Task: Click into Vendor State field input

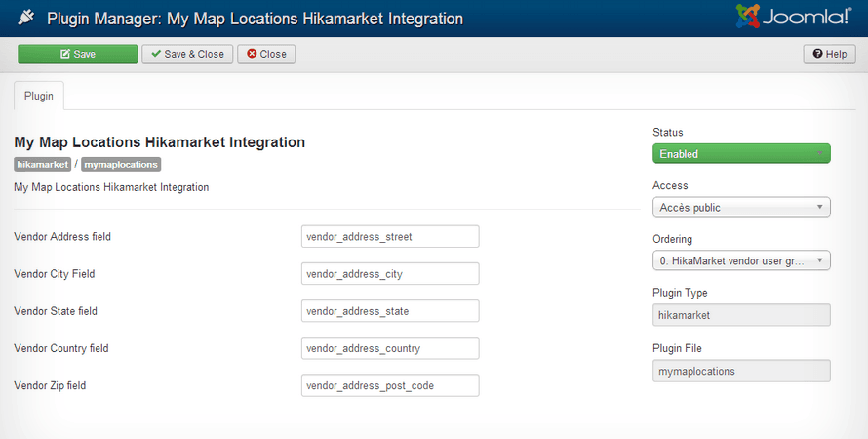Action: (x=390, y=311)
